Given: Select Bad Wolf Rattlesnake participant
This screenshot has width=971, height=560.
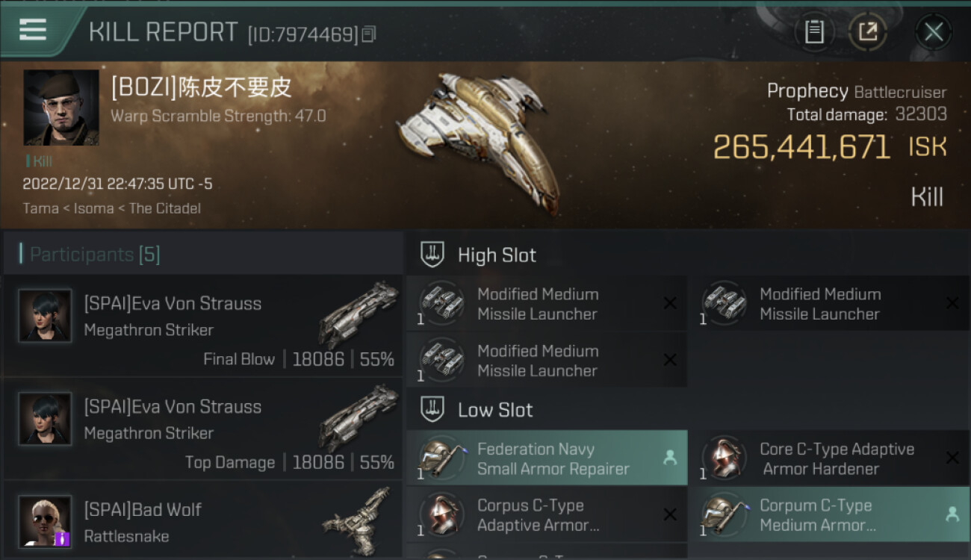Looking at the screenshot, I should tap(203, 521).
